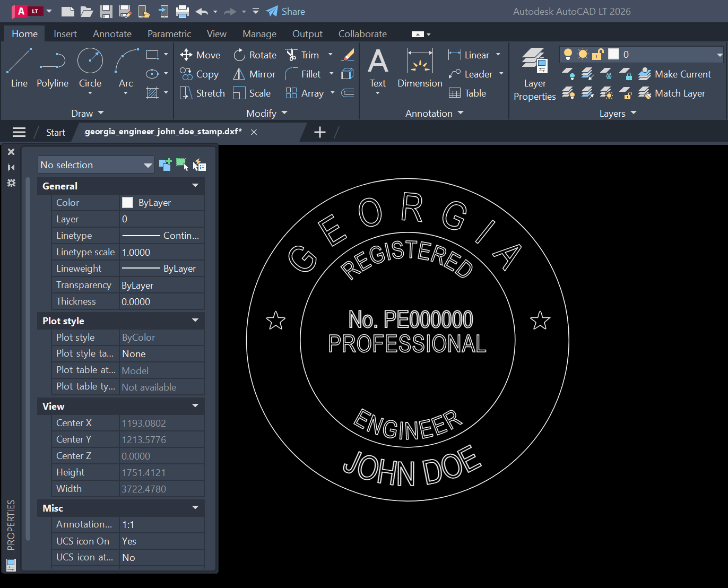The width and height of the screenshot is (728, 588).
Task: Click the Plot printer icon
Action: point(182,12)
